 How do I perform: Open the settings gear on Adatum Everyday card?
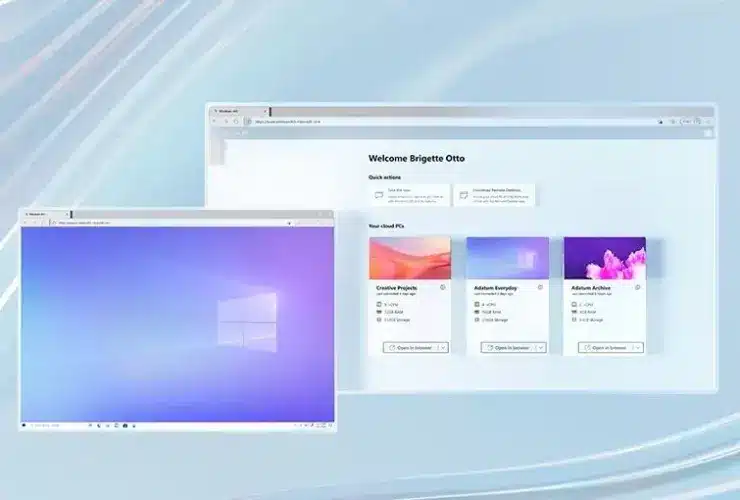(540, 287)
